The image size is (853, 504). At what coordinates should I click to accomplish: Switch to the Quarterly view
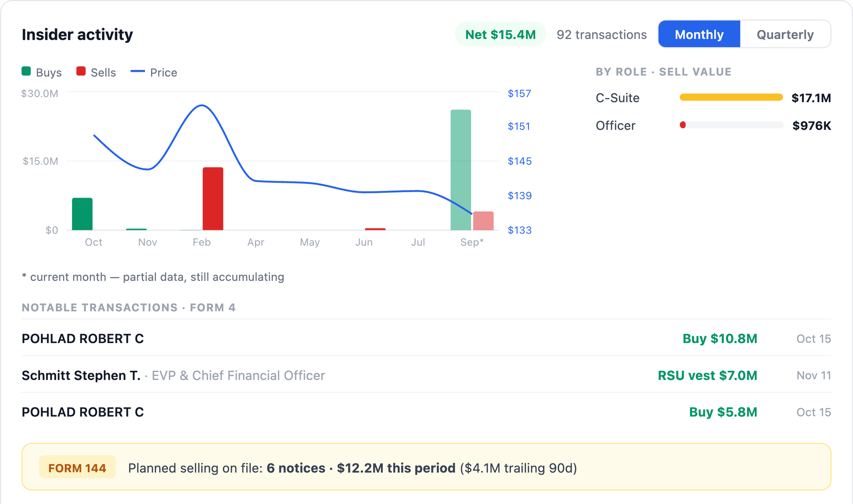click(x=785, y=34)
